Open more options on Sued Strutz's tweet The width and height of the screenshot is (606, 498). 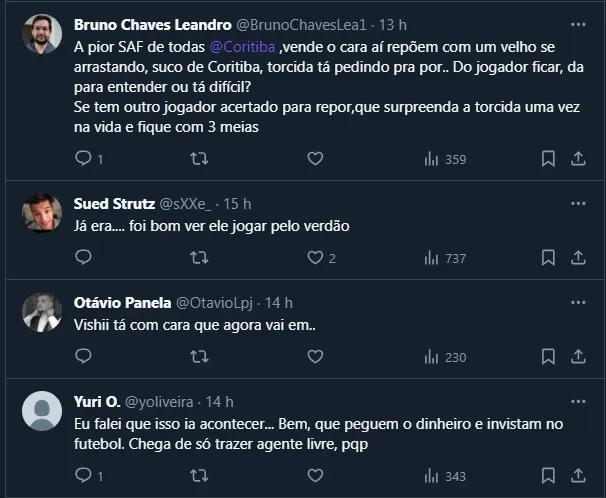[x=578, y=203]
